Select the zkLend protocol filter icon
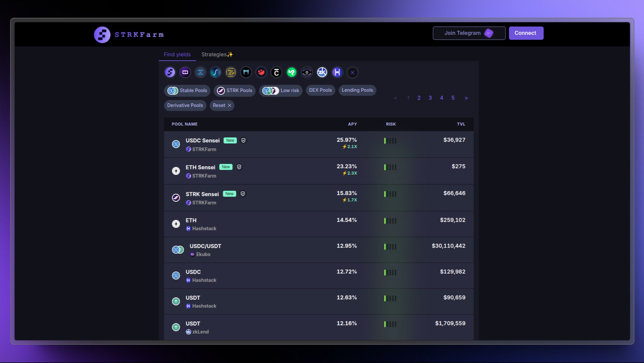Image resolution: width=644 pixels, height=363 pixels. click(x=322, y=72)
